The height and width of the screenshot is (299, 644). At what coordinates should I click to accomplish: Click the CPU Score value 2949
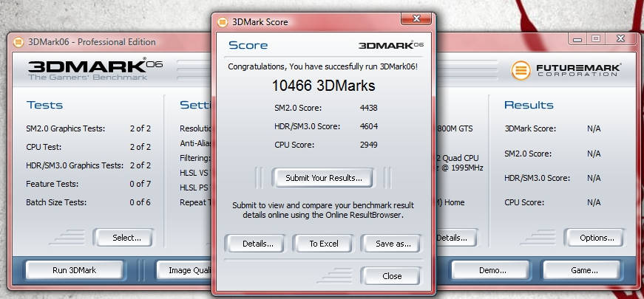point(368,145)
